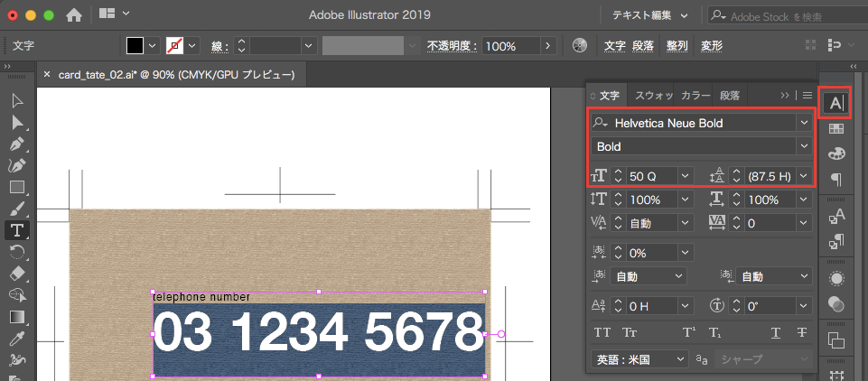Toggle Strikethrough text style
Screen dimensions: 868x381
[x=801, y=332]
